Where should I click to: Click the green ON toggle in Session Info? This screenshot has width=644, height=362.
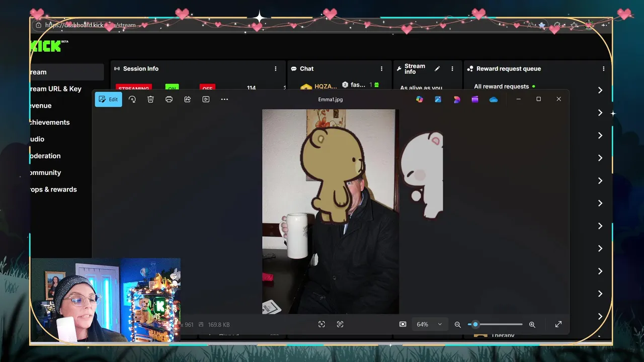(172, 88)
